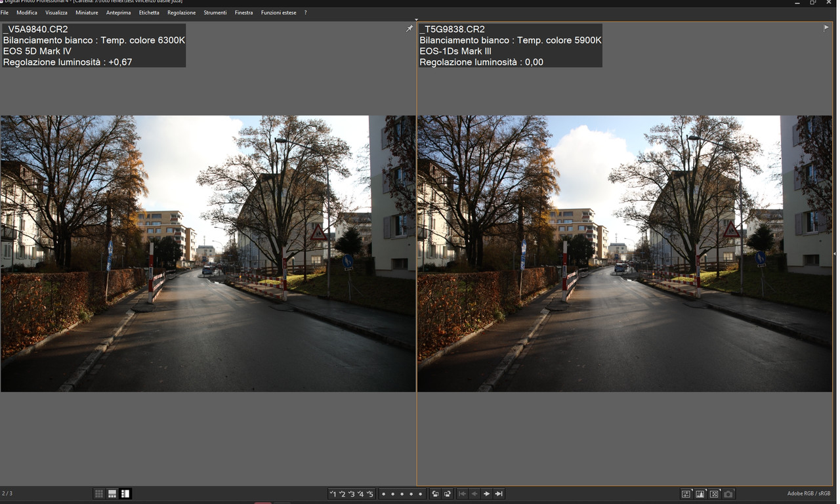This screenshot has width=840, height=504.
Task: Go to previous image
Action: (x=474, y=493)
